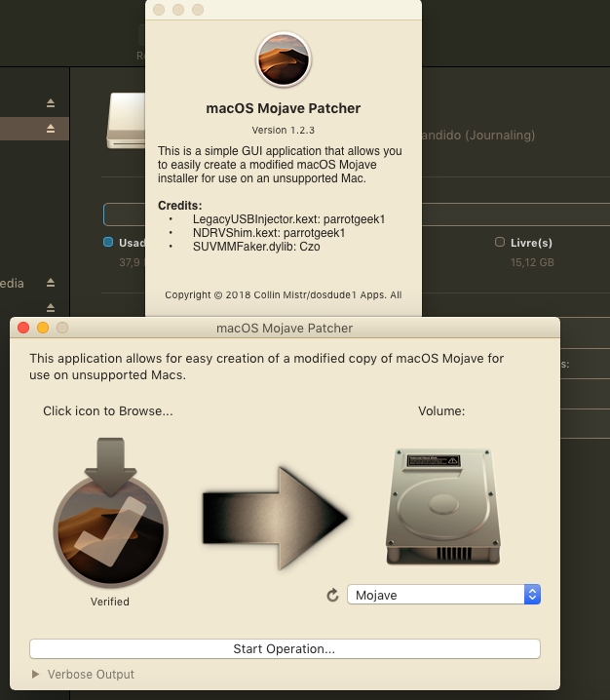
Task: Click Start Operation button
Action: pos(285,648)
